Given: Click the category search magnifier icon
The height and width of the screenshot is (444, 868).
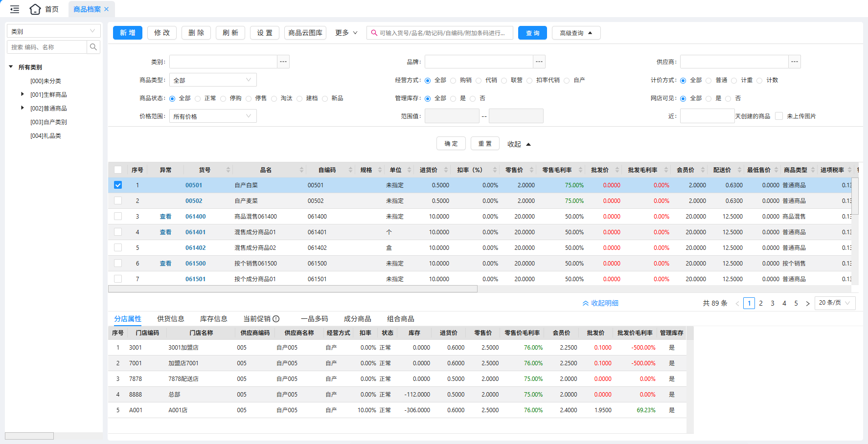Looking at the screenshot, I should point(93,47).
